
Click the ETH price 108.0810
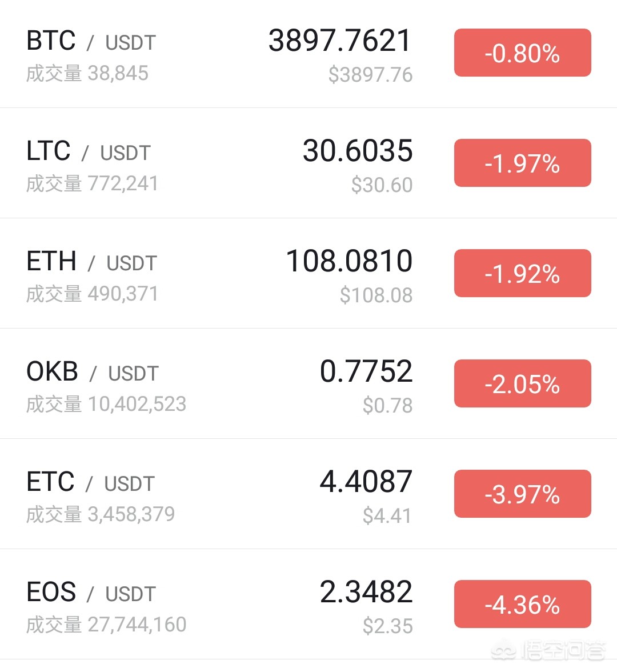[349, 262]
